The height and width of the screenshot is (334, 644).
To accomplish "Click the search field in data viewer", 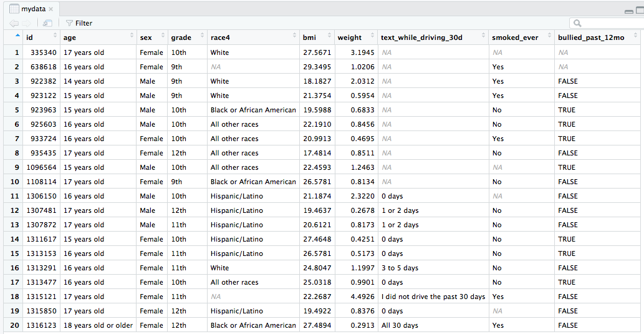I will [608, 23].
